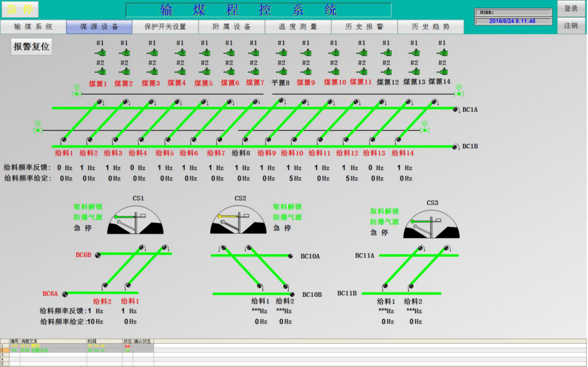
Task: Select the 煤源设备 tab
Action: point(100,26)
